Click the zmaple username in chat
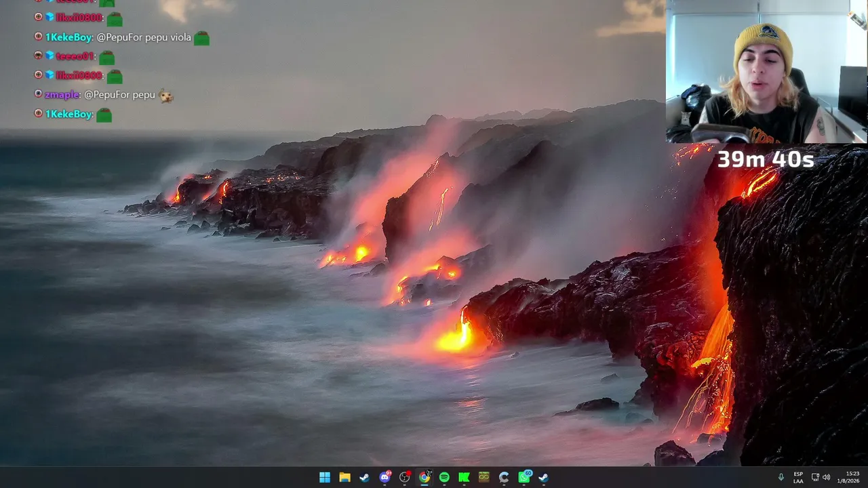This screenshot has height=488, width=868. [62, 95]
